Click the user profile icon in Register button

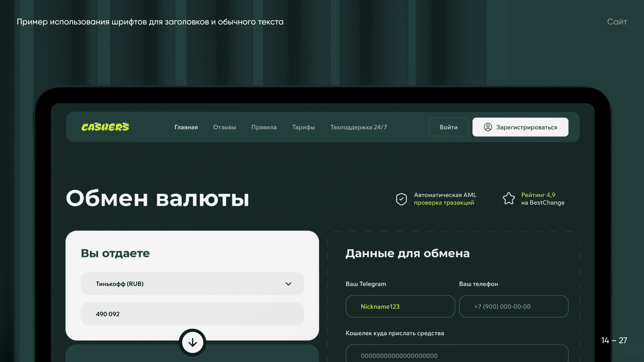tap(488, 127)
